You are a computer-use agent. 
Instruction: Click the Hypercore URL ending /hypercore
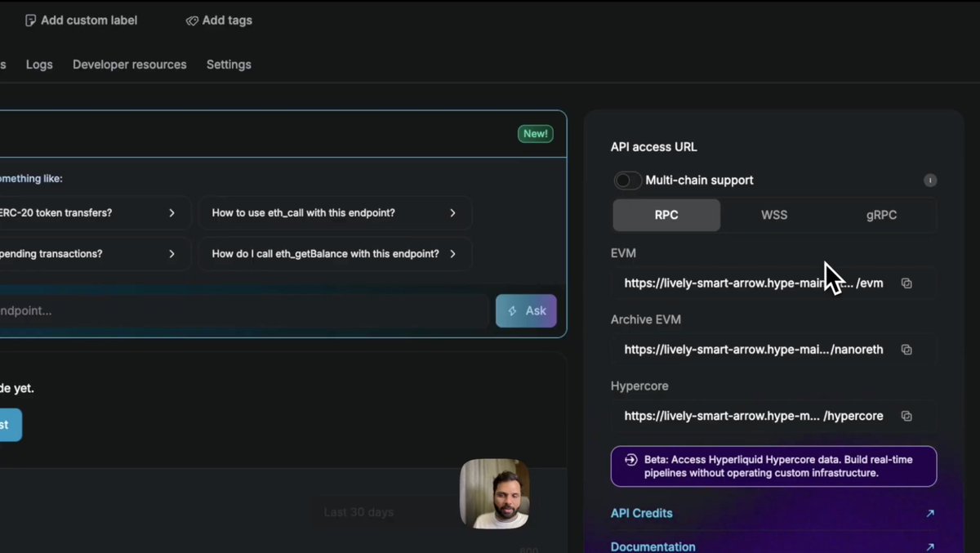tap(754, 416)
